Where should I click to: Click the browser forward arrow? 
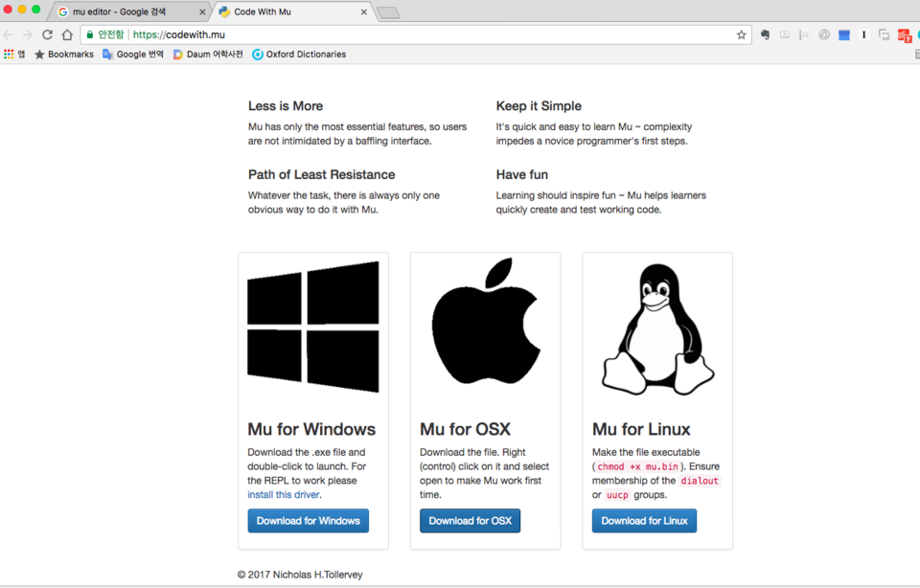tap(28, 34)
